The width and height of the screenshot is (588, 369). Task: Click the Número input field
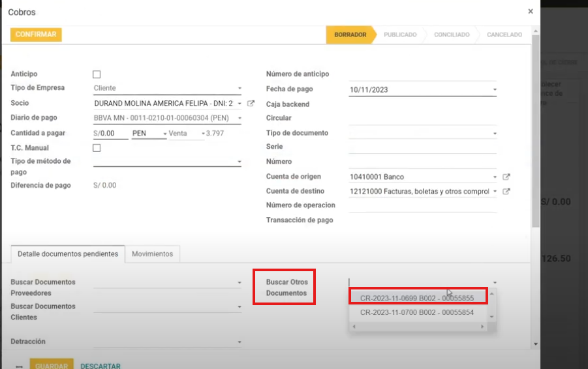[x=423, y=162]
